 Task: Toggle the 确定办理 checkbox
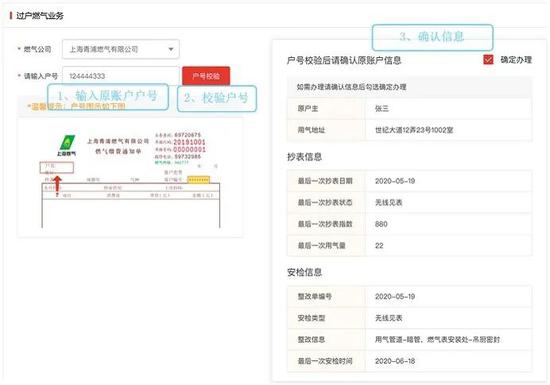[x=488, y=60]
